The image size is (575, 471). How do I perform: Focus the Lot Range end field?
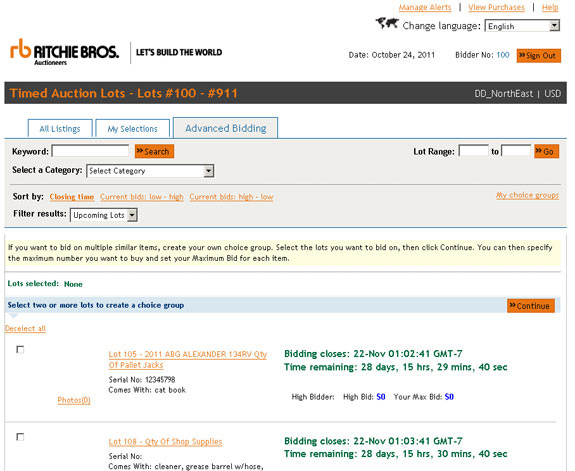coord(516,151)
